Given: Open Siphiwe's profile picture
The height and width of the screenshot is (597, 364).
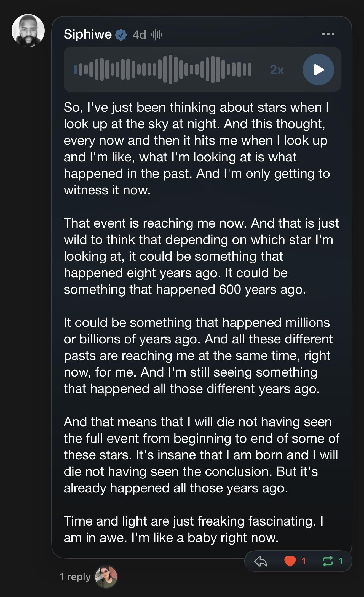Looking at the screenshot, I should tap(28, 31).
